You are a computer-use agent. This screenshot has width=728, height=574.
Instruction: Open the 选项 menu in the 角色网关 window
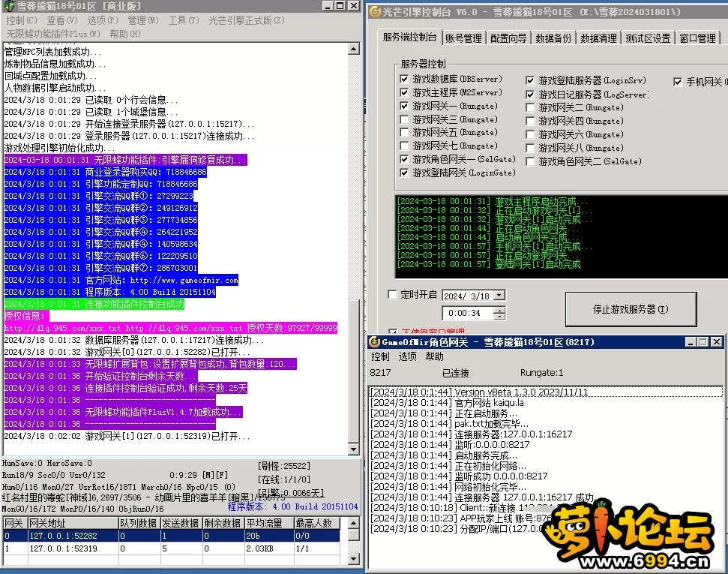[x=407, y=356]
